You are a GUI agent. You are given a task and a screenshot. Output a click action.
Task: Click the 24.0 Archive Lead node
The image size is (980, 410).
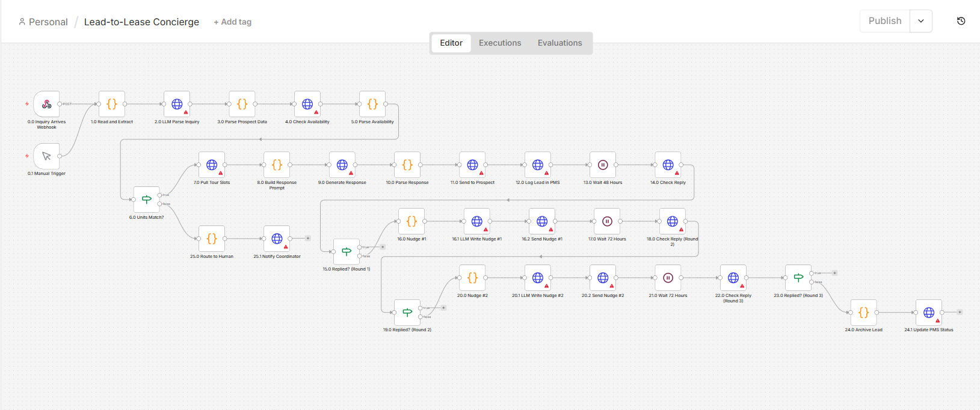click(x=863, y=313)
